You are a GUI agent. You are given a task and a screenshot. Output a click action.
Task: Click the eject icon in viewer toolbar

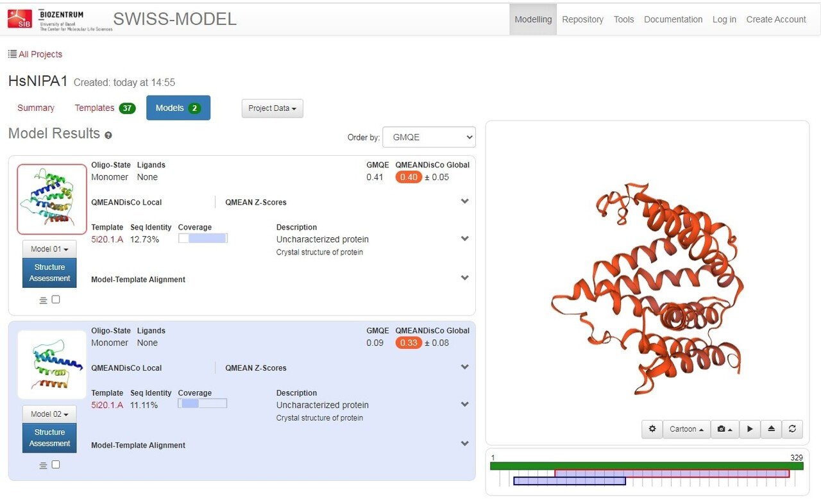[771, 429]
